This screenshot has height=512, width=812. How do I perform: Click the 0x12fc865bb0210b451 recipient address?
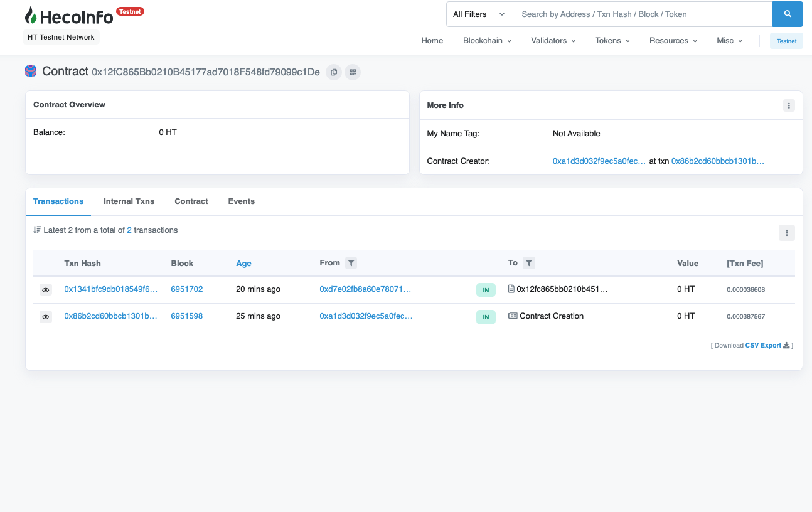562,289
